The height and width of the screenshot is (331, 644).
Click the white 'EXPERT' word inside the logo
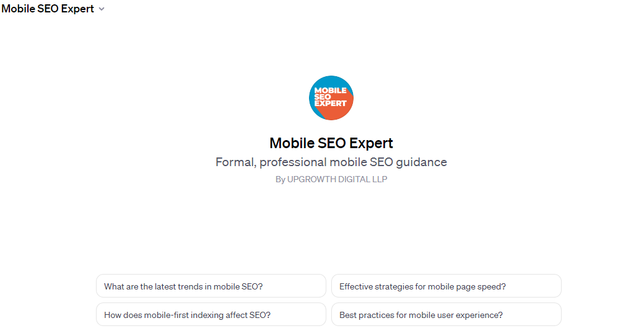330,104
